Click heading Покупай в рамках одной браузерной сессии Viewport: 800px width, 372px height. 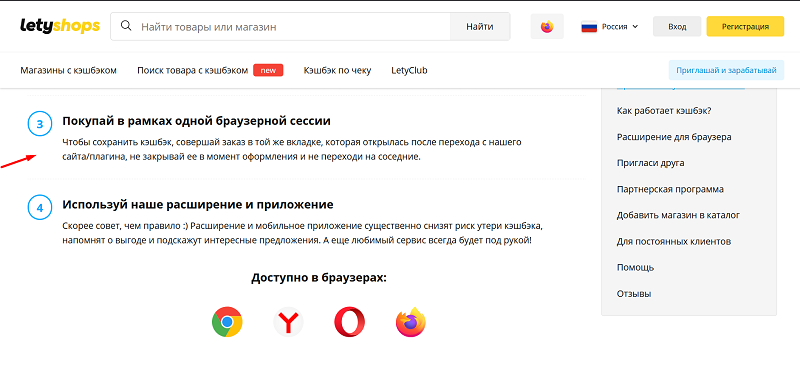click(196, 121)
